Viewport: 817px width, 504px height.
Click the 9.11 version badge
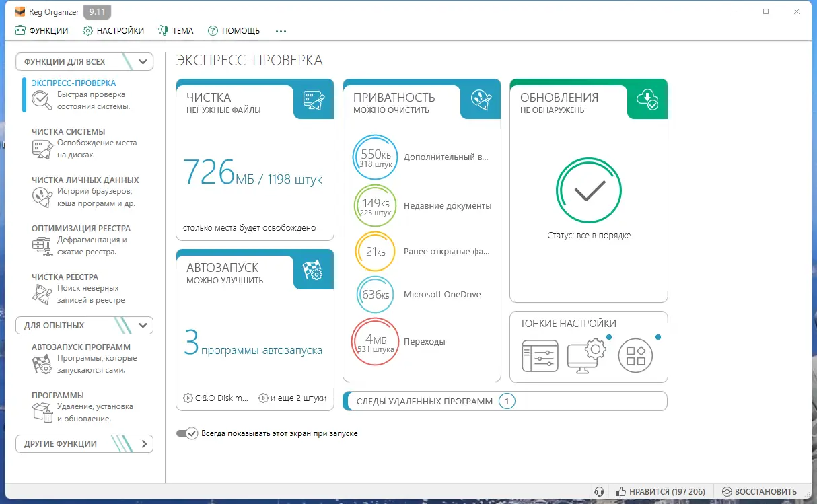pos(98,11)
